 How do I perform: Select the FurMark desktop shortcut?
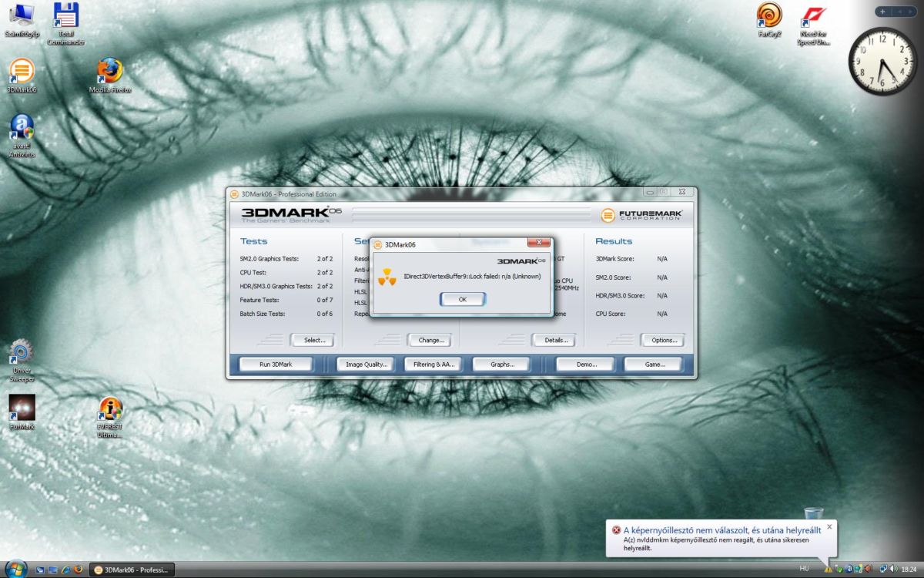(x=22, y=412)
